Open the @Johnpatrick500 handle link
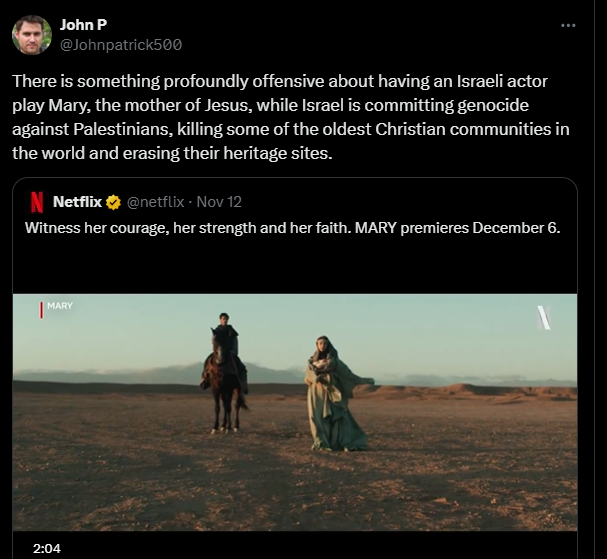The height and width of the screenshot is (559, 607). pos(121,44)
